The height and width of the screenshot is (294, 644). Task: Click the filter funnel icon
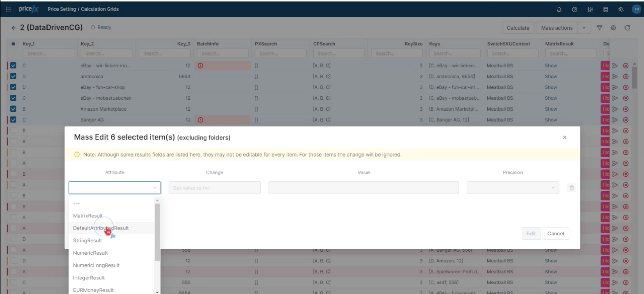coord(599,28)
